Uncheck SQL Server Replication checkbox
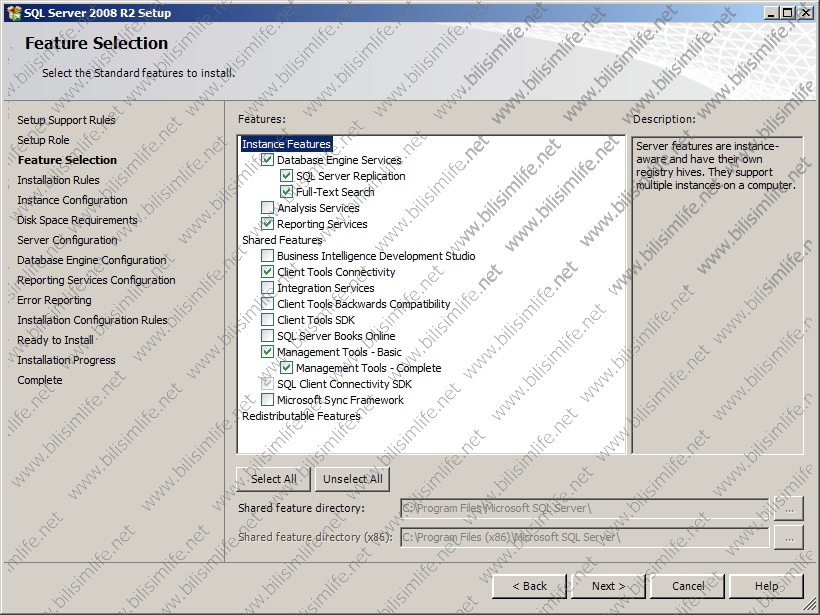The image size is (820, 615). (286, 176)
